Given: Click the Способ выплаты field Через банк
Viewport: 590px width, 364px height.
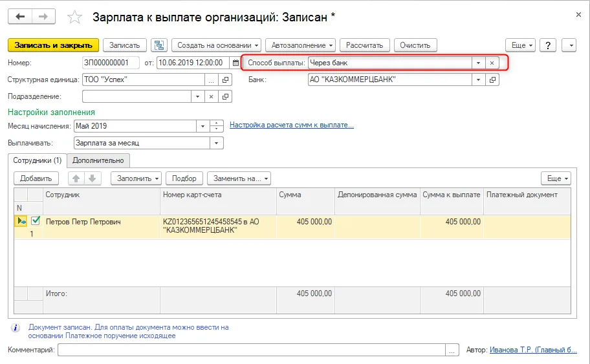Looking at the screenshot, I should (390, 63).
